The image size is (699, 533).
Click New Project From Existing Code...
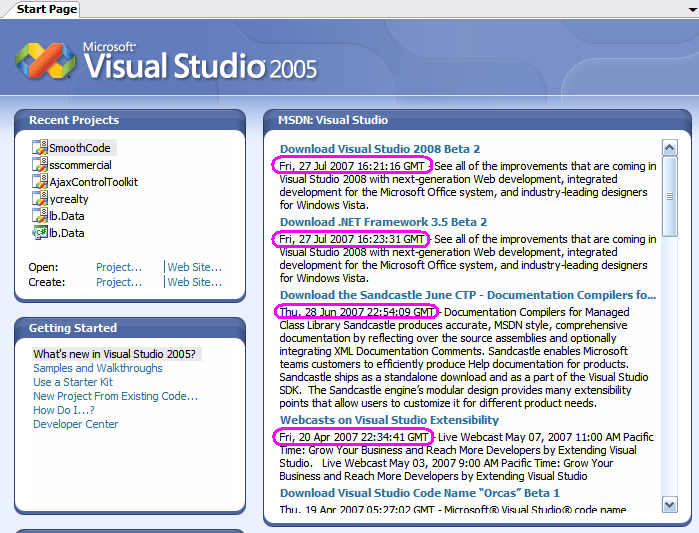[x=115, y=396]
